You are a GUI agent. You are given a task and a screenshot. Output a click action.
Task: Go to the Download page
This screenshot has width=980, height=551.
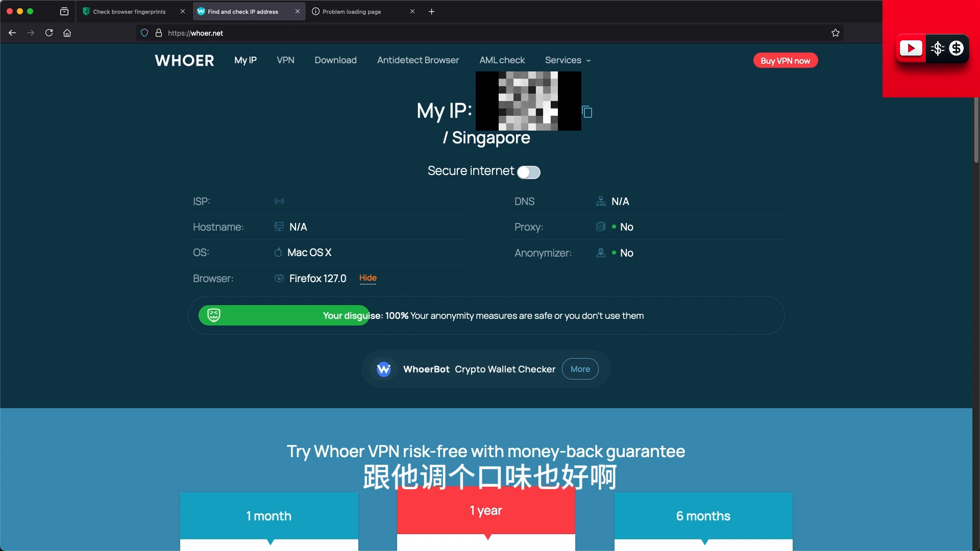pos(335,60)
